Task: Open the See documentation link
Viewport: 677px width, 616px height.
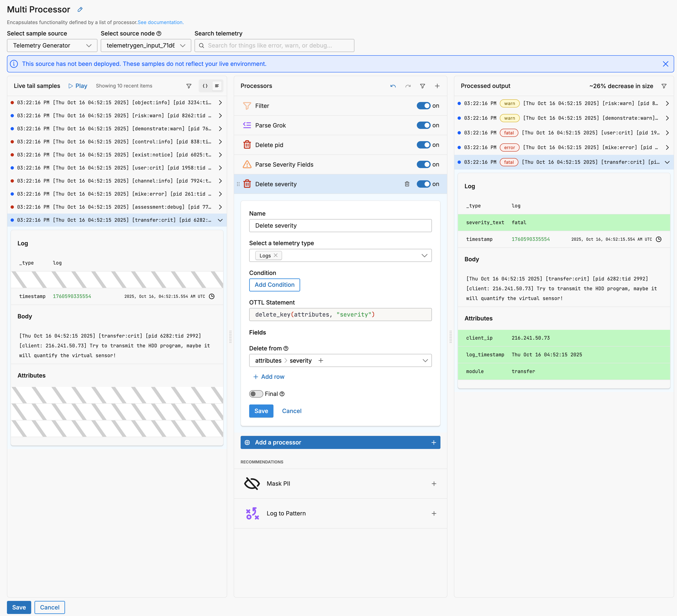Action: click(160, 22)
